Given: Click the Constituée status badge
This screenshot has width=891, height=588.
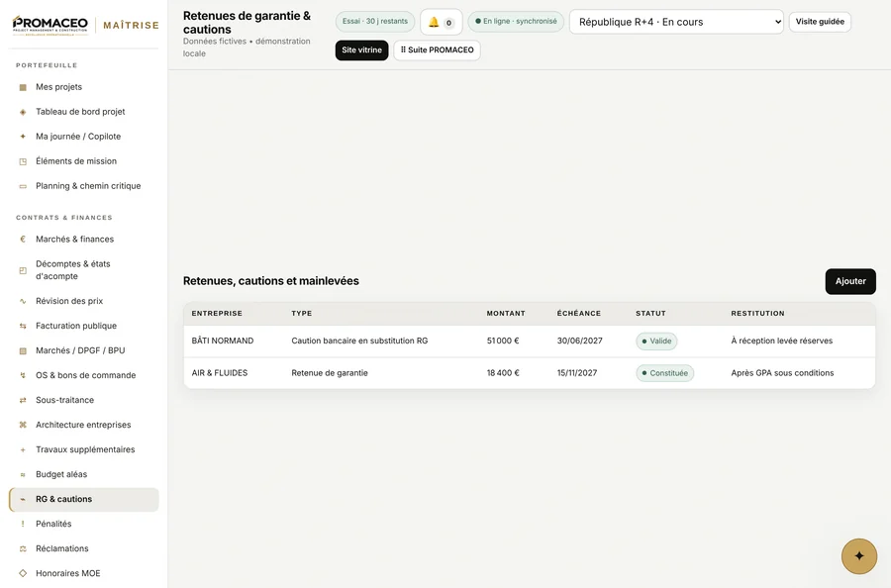Looking at the screenshot, I should [665, 373].
